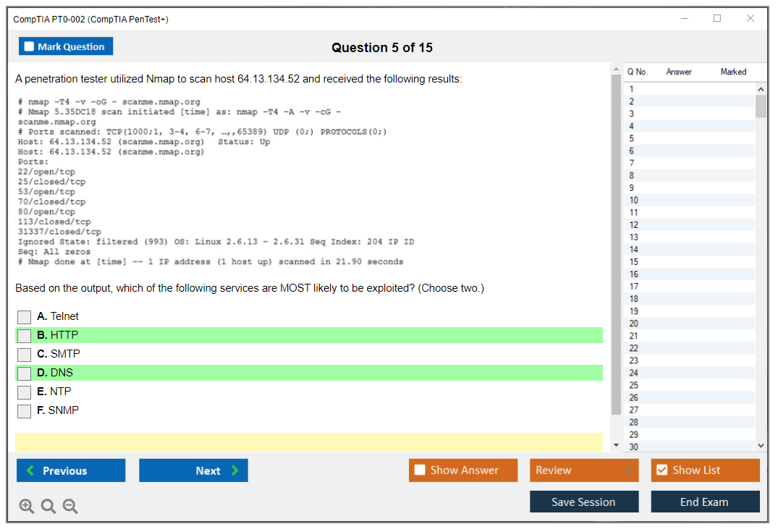
Task: Select answer option A. Telnet
Action: click(x=25, y=317)
